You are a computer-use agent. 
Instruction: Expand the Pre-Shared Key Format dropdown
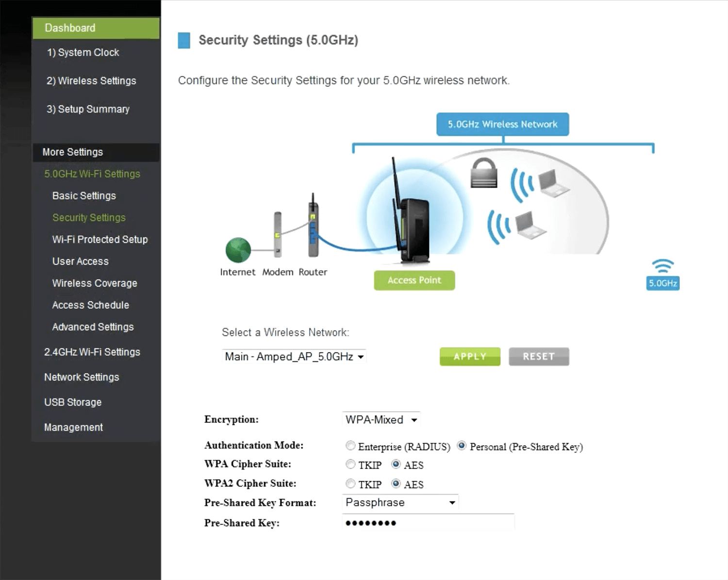(x=400, y=502)
